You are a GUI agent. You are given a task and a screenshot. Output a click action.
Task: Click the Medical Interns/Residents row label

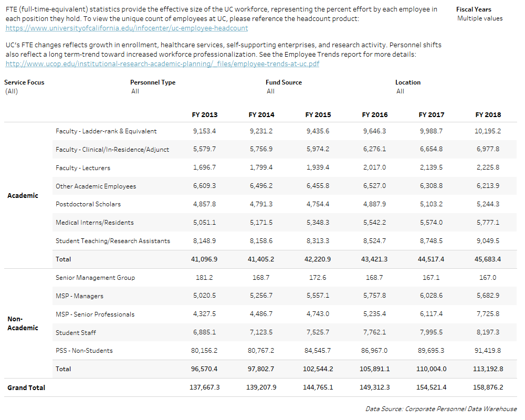(x=94, y=223)
